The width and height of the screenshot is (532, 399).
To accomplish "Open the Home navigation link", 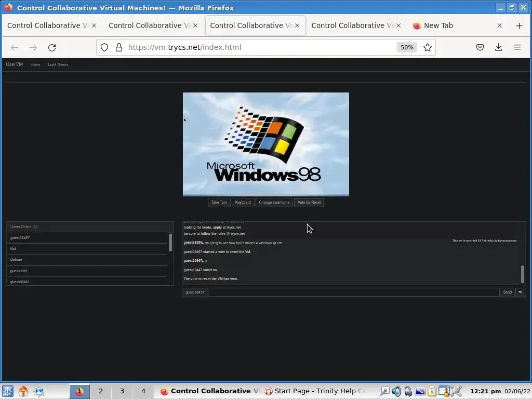I will point(35,64).
